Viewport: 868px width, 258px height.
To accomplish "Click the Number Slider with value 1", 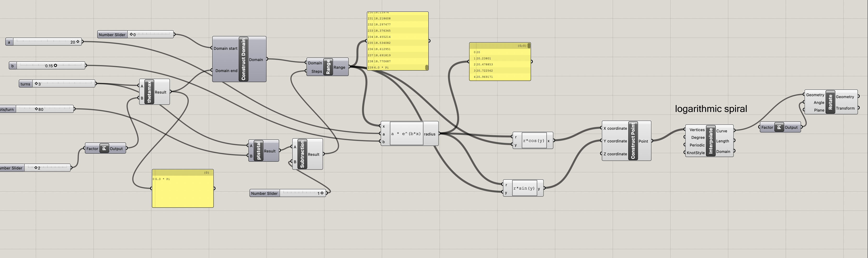I will tap(322, 193).
